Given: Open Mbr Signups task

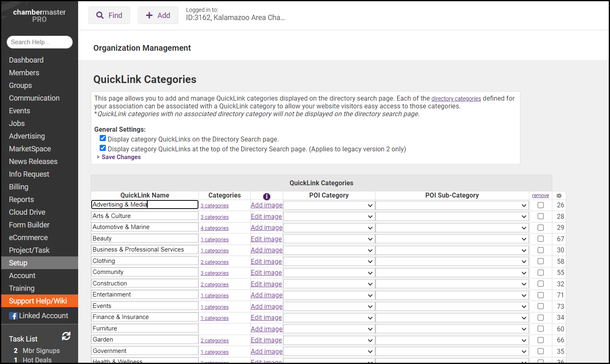Looking at the screenshot, I should 41,351.
